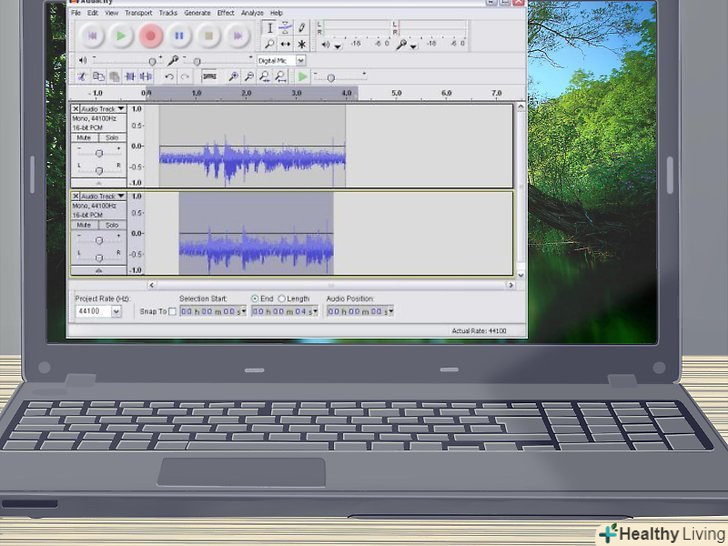This screenshot has width=728, height=546.
Task: Select the Time Shift tool
Action: pos(286,44)
